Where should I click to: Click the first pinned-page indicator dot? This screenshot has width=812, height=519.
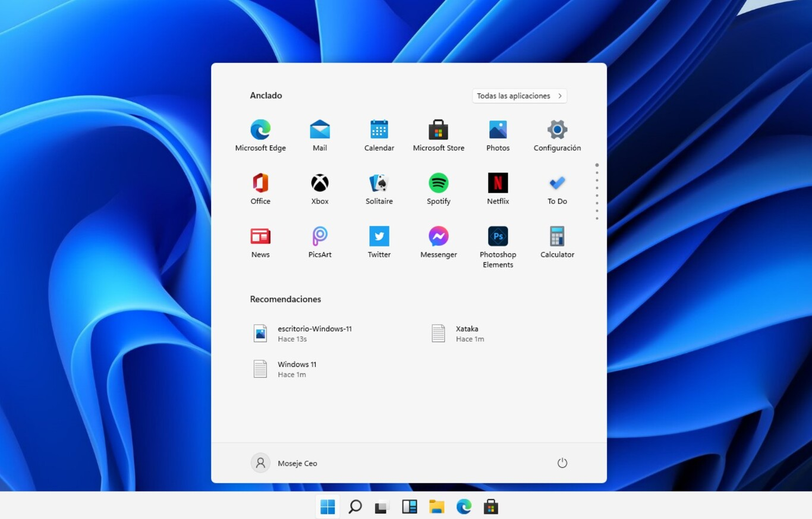pos(597,165)
